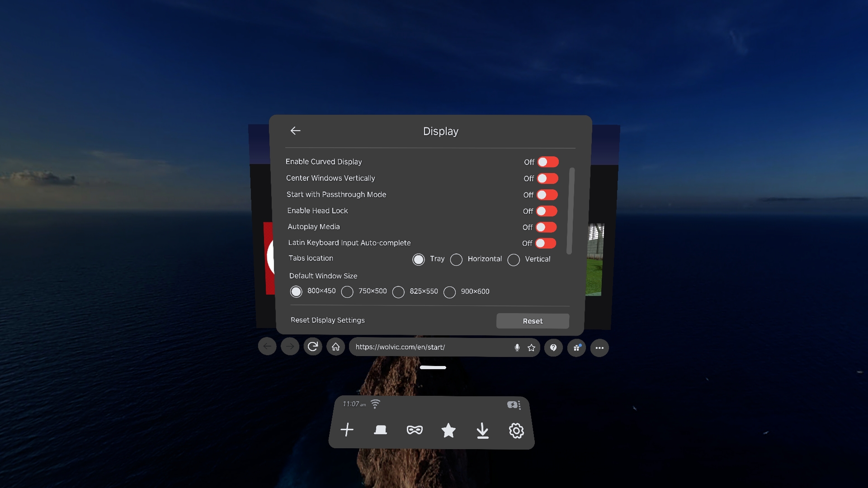Reload the current page
Screen dimensions: 868x488
click(312, 347)
